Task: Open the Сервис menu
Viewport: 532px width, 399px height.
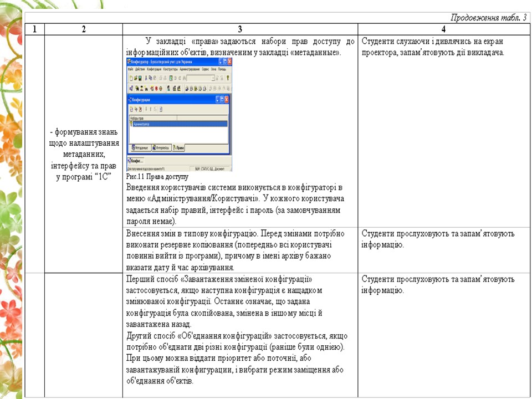Action: coord(206,70)
